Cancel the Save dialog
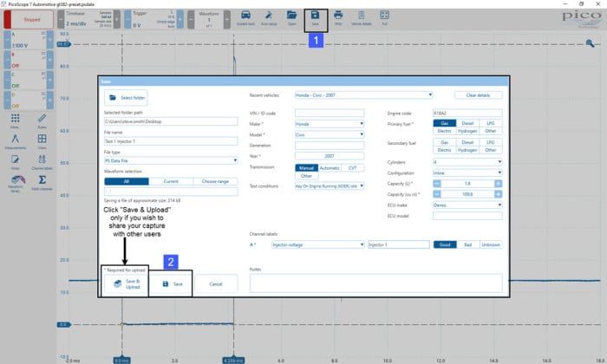607x364 pixels. [x=216, y=284]
